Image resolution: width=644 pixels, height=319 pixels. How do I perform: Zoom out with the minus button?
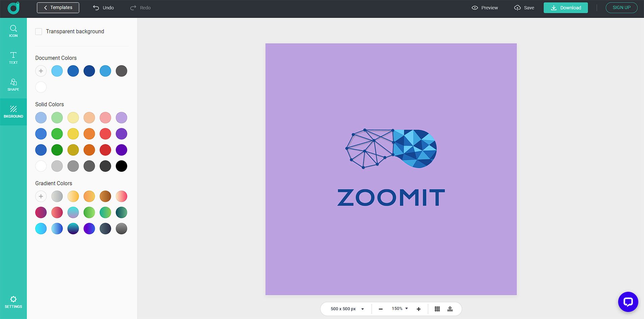[x=381, y=309]
